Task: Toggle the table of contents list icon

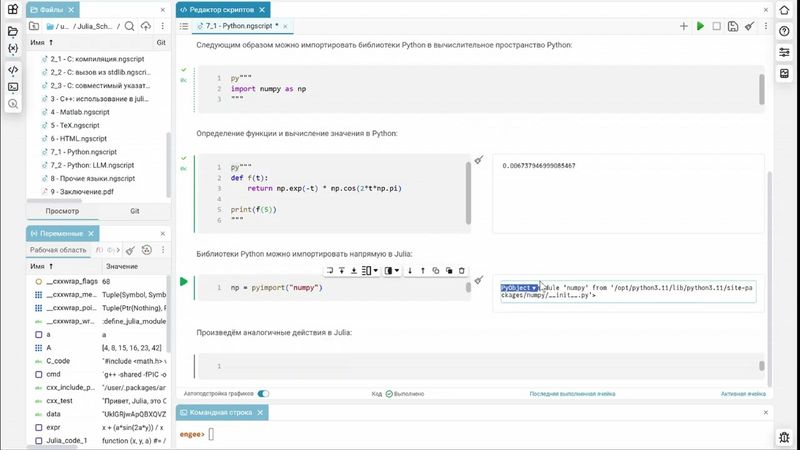Action: (184, 26)
